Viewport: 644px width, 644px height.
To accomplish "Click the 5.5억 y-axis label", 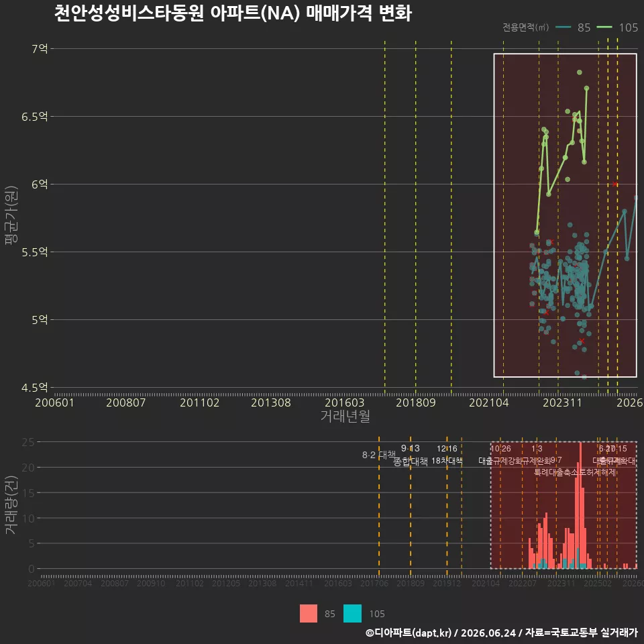I will pos(35,252).
